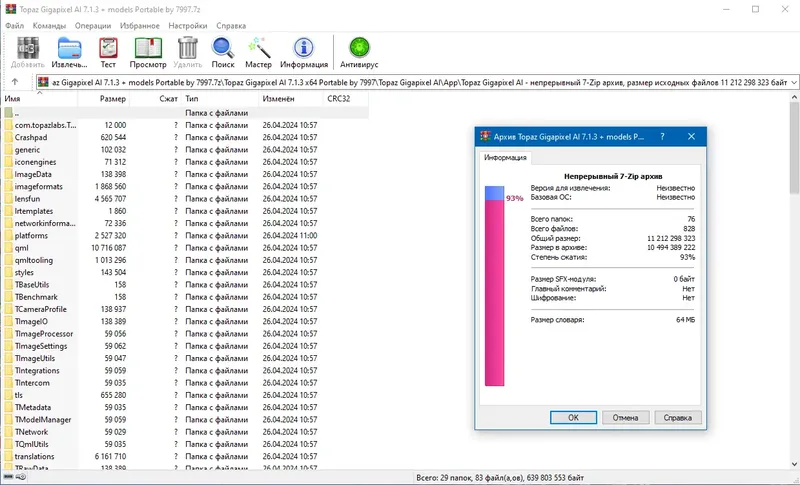800x485 pixels.
Task: Select the tls folder row
Action: (x=184, y=395)
